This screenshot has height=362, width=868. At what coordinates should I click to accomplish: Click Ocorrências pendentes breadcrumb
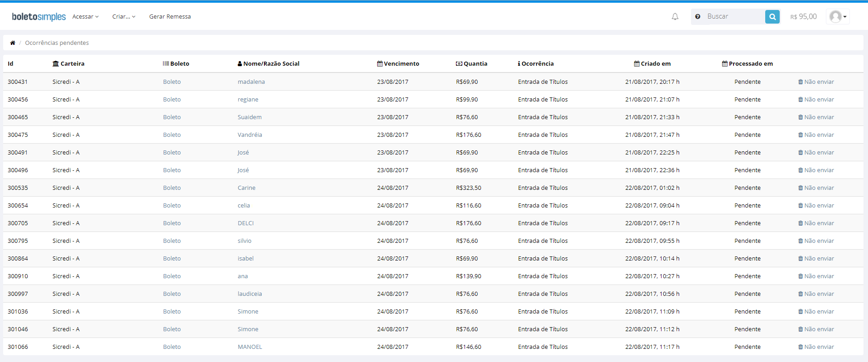tap(57, 43)
